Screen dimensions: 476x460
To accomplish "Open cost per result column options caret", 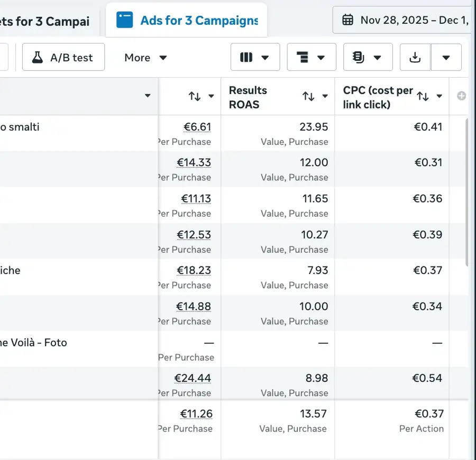I will pos(211,96).
